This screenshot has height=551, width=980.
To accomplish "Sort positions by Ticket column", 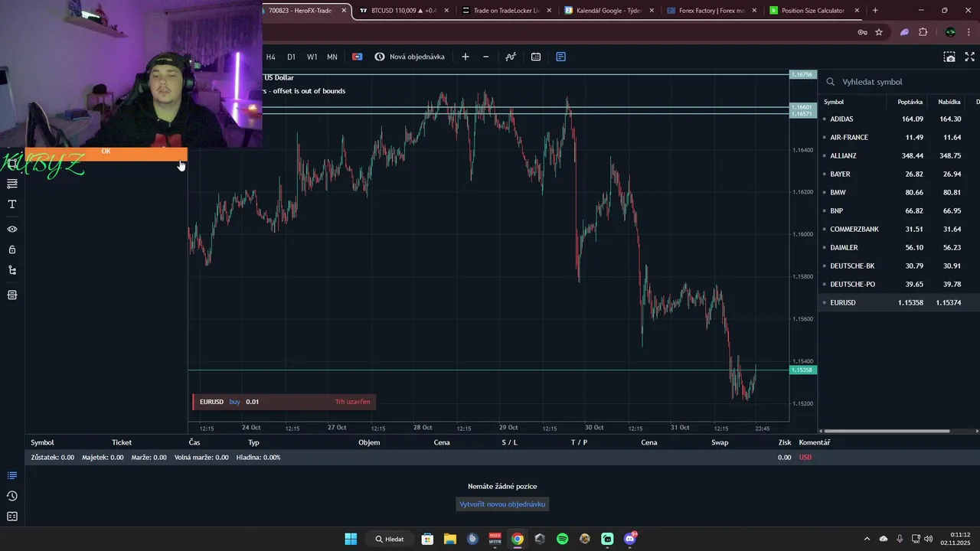I will (122, 442).
